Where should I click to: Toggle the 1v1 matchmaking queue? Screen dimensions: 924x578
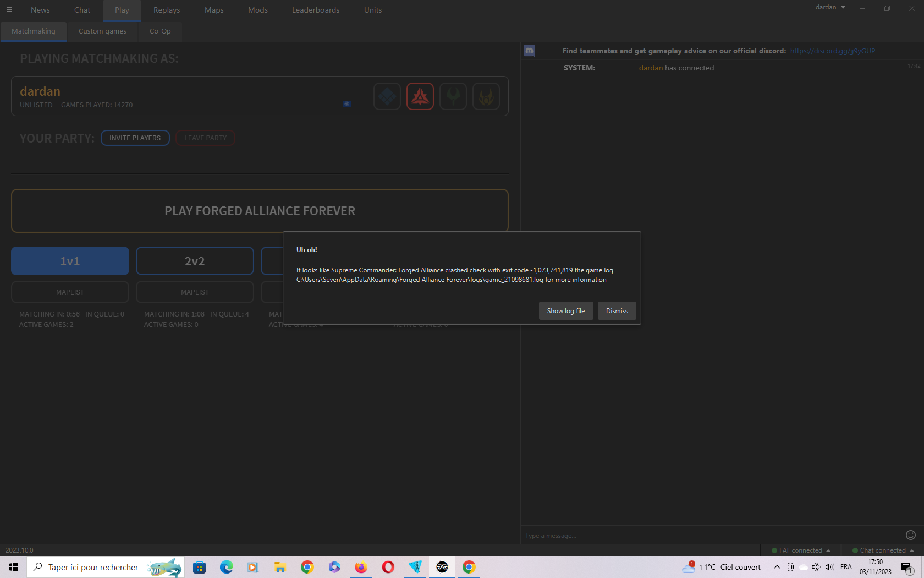coord(70,261)
